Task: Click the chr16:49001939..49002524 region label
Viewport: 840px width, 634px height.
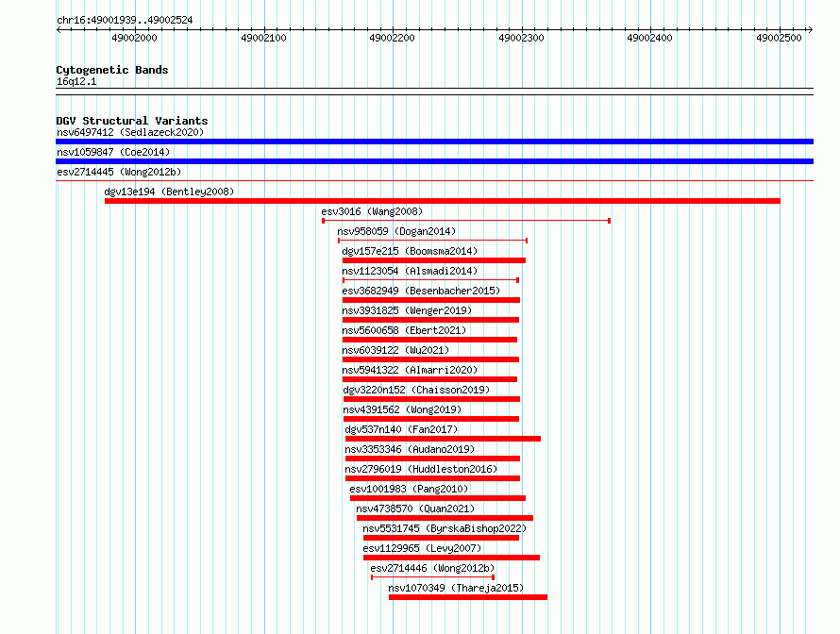Action: point(125,20)
